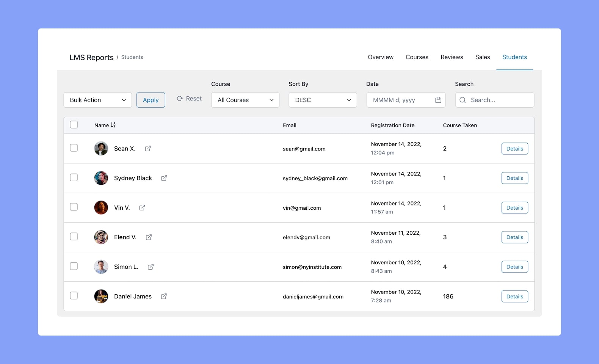Click the Sydney Black student name

point(133,178)
